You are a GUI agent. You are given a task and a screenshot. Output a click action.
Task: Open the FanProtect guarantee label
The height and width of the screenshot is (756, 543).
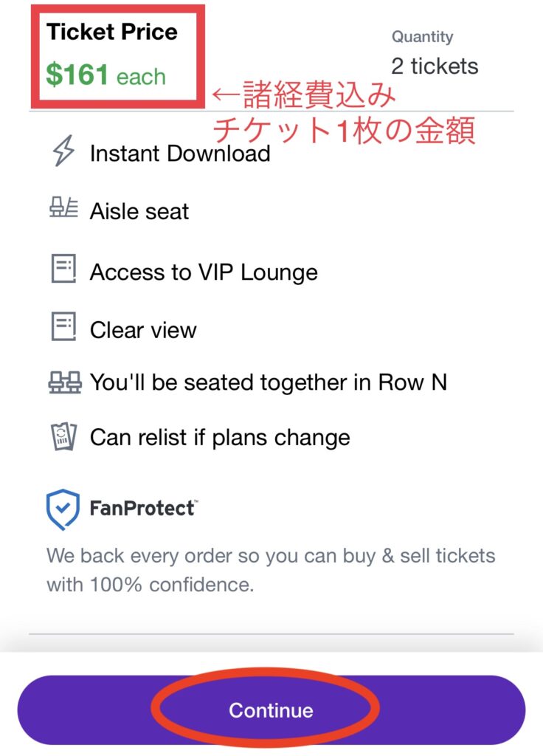click(144, 508)
